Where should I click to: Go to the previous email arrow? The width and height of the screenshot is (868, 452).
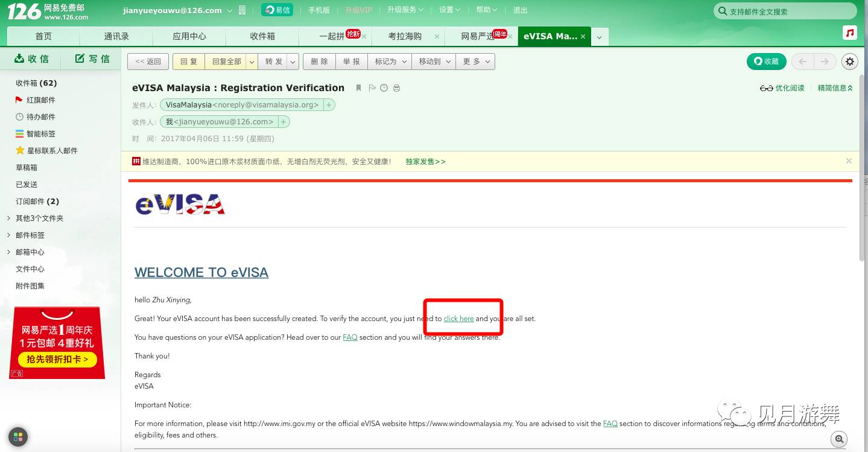click(x=802, y=61)
